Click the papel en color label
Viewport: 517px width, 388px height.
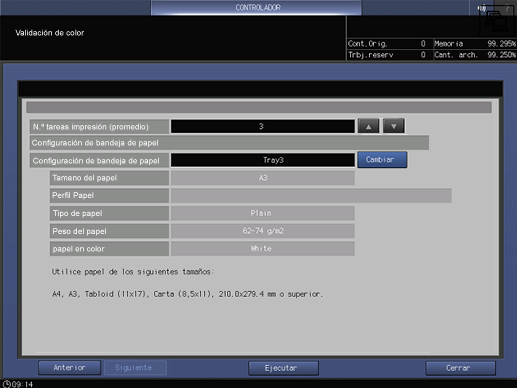109,249
